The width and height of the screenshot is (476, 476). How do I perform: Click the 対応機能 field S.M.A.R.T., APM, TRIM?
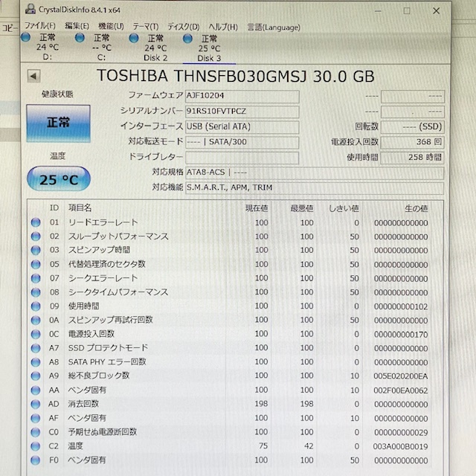click(x=315, y=188)
